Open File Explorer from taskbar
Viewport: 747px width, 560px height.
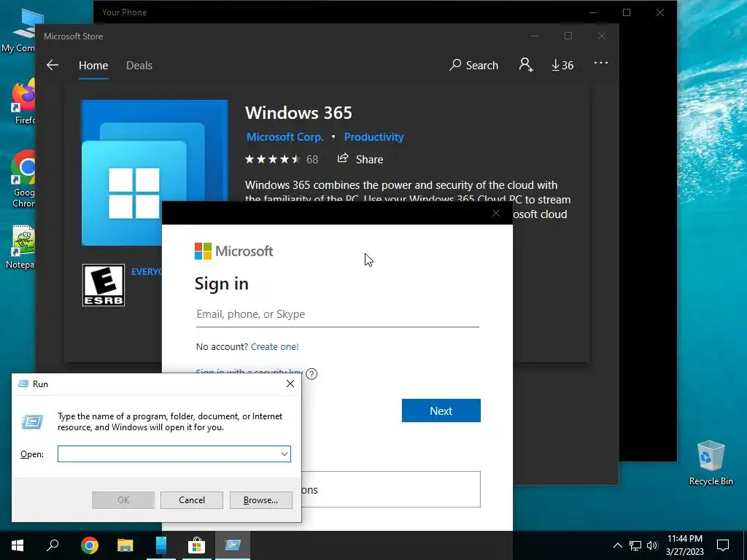[125, 545]
